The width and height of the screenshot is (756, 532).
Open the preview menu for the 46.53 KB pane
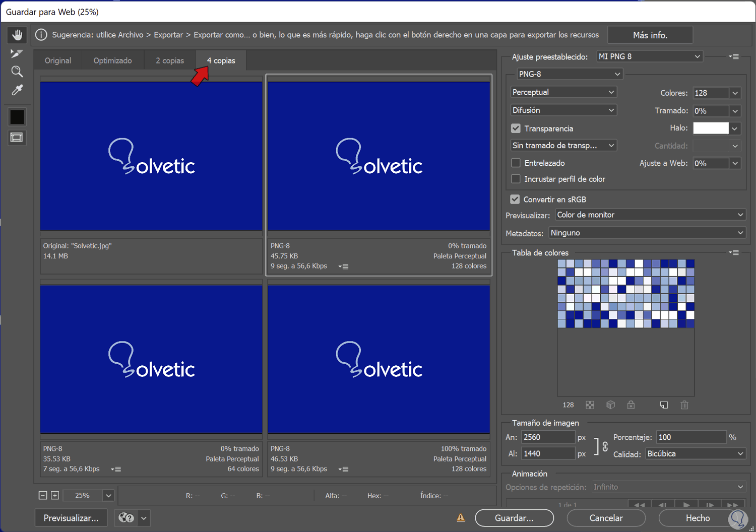click(x=343, y=470)
